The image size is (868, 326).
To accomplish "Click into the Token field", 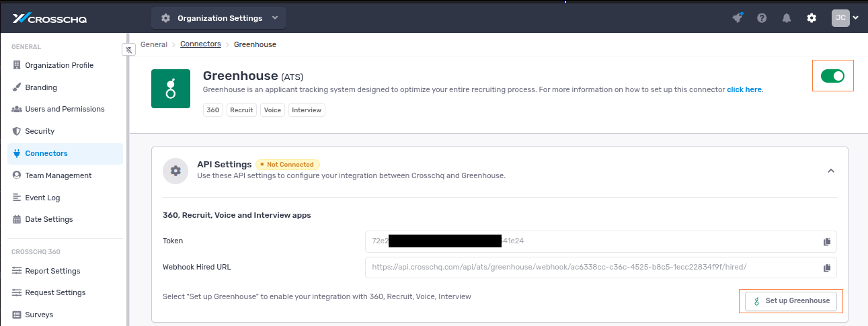I will click(x=601, y=241).
